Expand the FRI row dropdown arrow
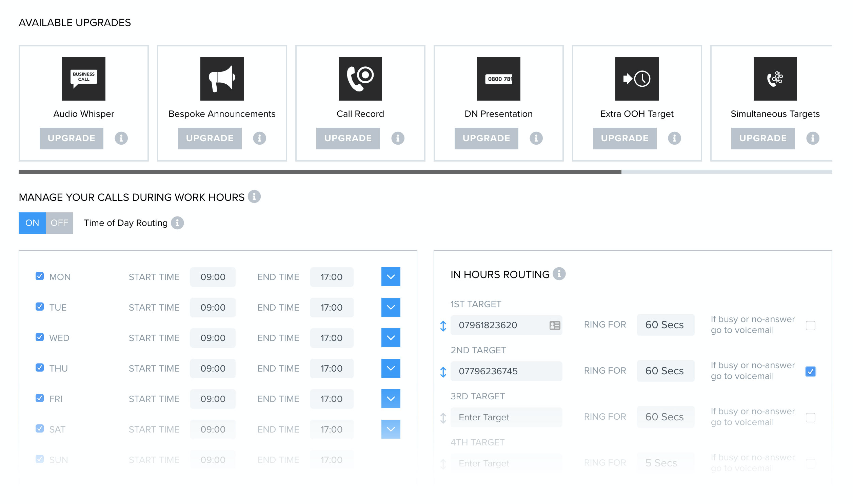Viewport: 853px width, 504px height. click(x=391, y=399)
